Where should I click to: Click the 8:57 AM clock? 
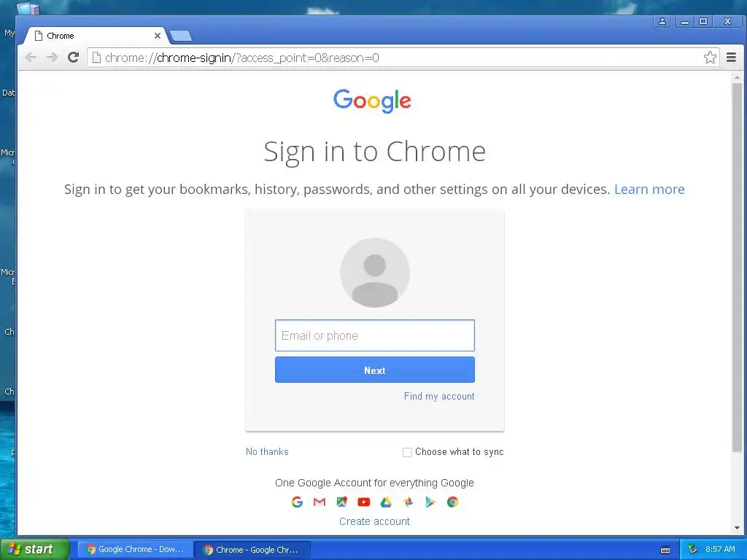click(x=720, y=549)
